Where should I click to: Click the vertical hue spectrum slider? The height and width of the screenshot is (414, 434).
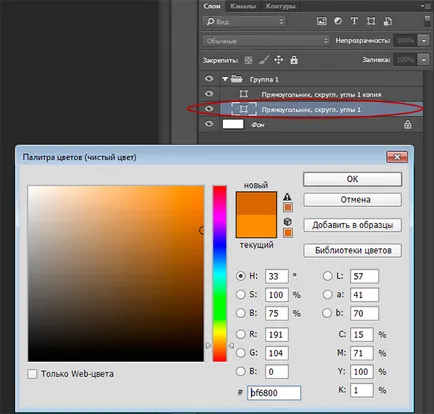[219, 274]
